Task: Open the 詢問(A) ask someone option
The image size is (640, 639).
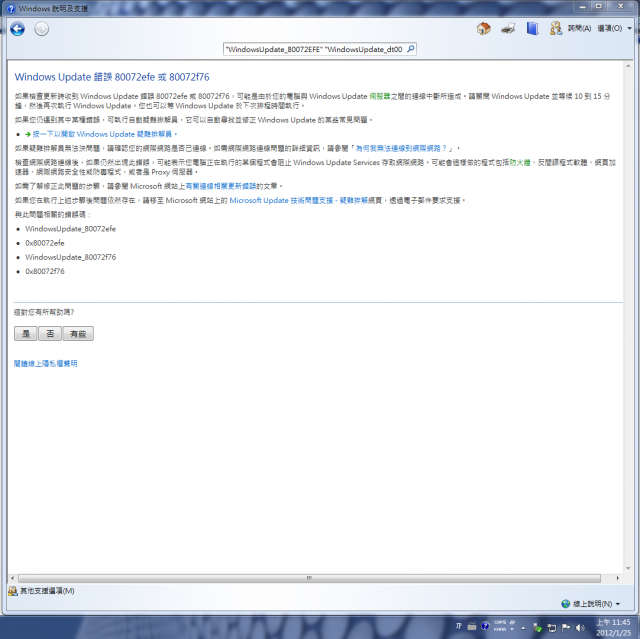Action: click(570, 29)
